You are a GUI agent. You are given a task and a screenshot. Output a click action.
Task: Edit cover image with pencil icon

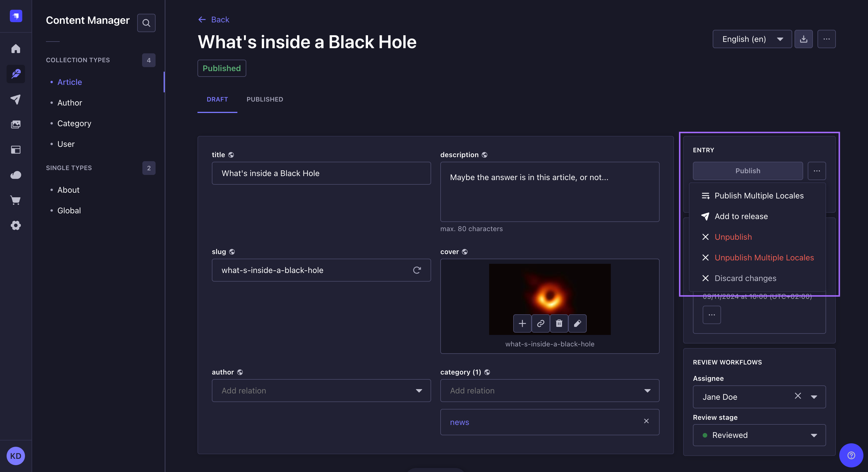click(577, 323)
